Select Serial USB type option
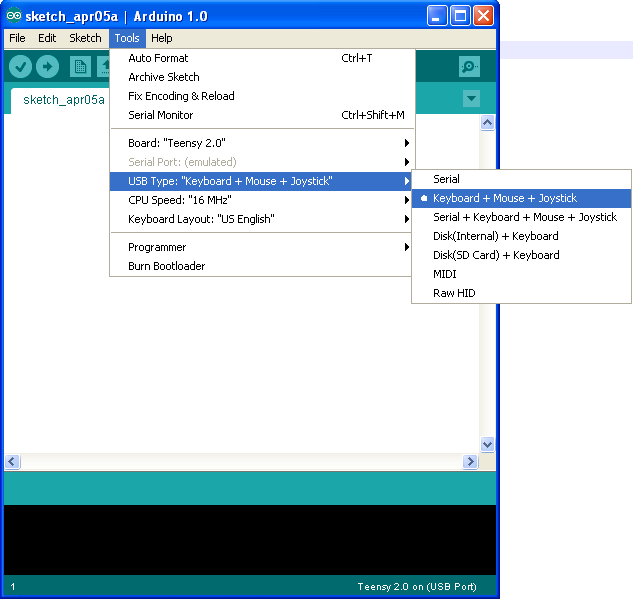633x601 pixels. (521, 179)
